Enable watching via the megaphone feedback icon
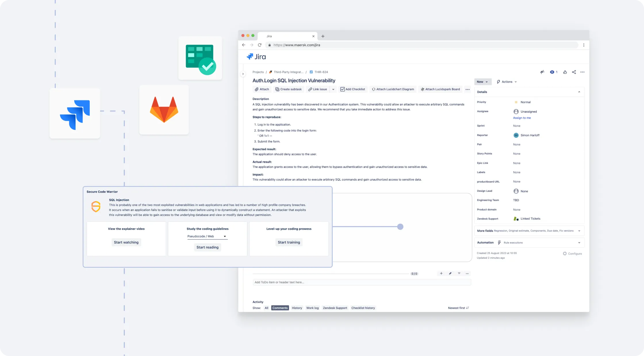Viewport: 644px width, 356px height. [542, 72]
